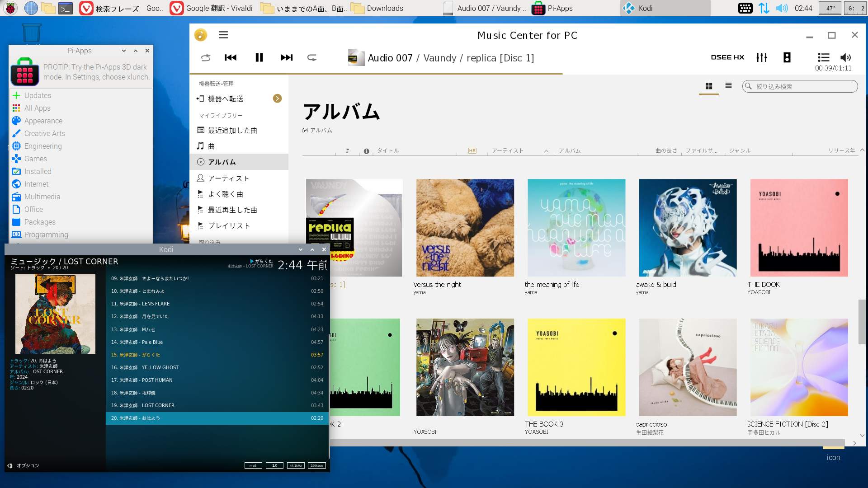Image resolution: width=868 pixels, height=488 pixels.
Task: Open プレイリスト in the sidebar
Action: tap(239, 225)
